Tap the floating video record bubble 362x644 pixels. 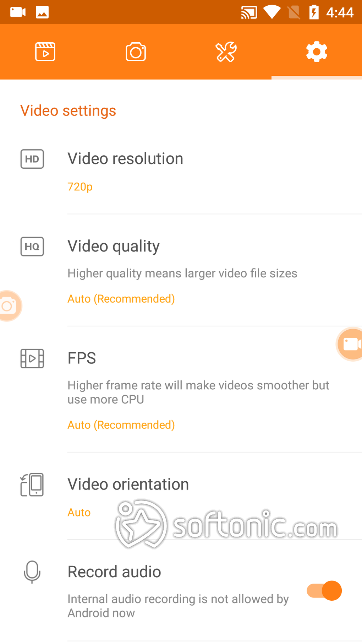tap(350, 344)
